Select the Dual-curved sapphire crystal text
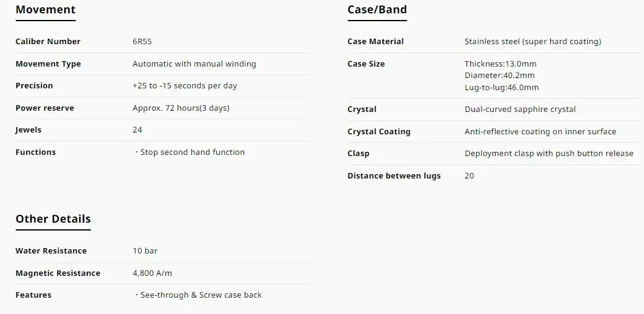Viewport: 644px width, 314px height. (x=520, y=110)
